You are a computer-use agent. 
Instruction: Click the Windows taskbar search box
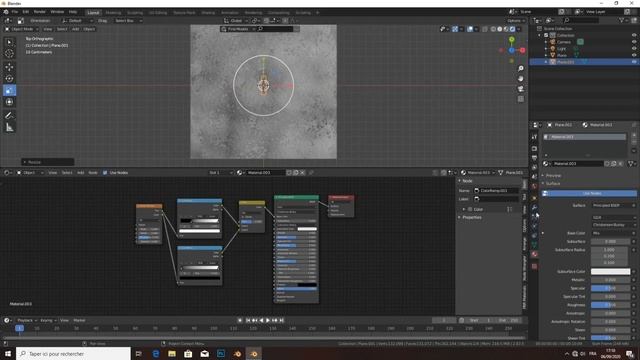click(x=74, y=354)
